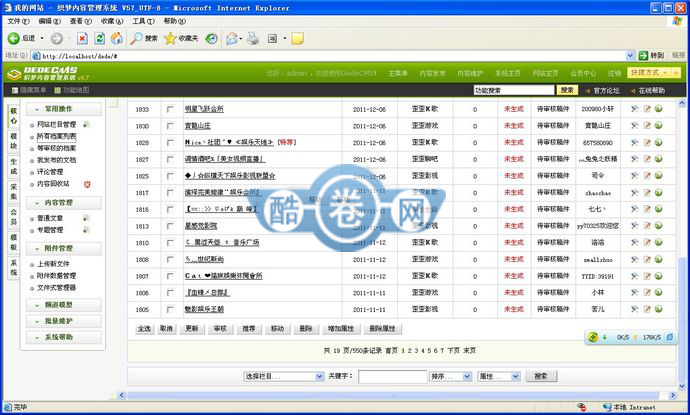690x415 pixels.
Task: Click the 搜索 button beside the keyword filters
Action: point(541,377)
